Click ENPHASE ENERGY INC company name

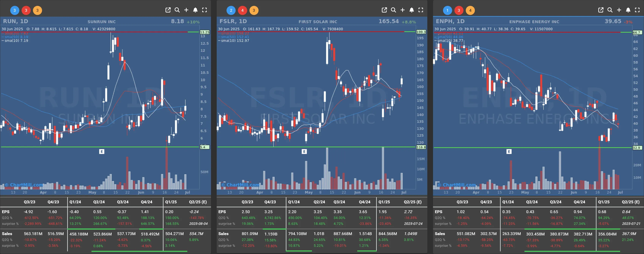pos(534,22)
